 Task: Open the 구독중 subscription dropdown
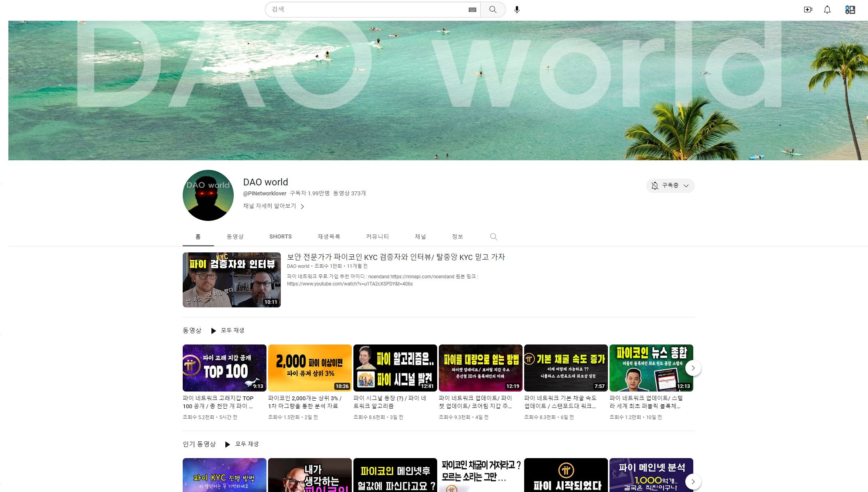670,185
